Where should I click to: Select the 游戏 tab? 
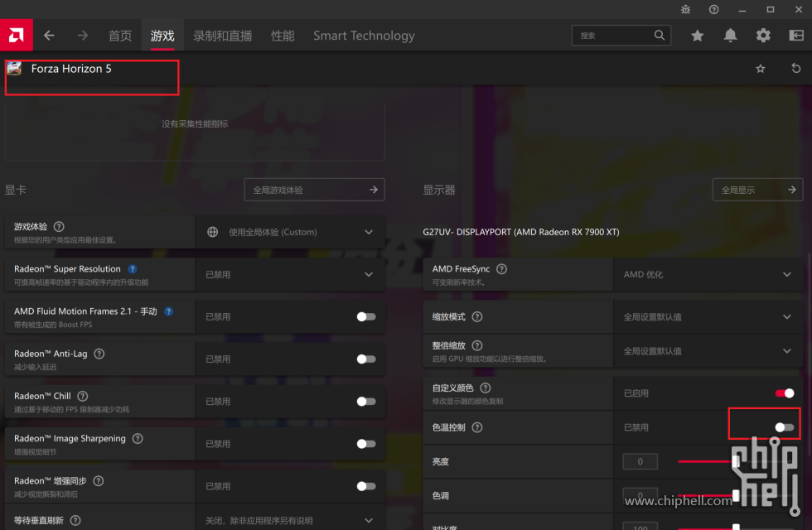[162, 35]
